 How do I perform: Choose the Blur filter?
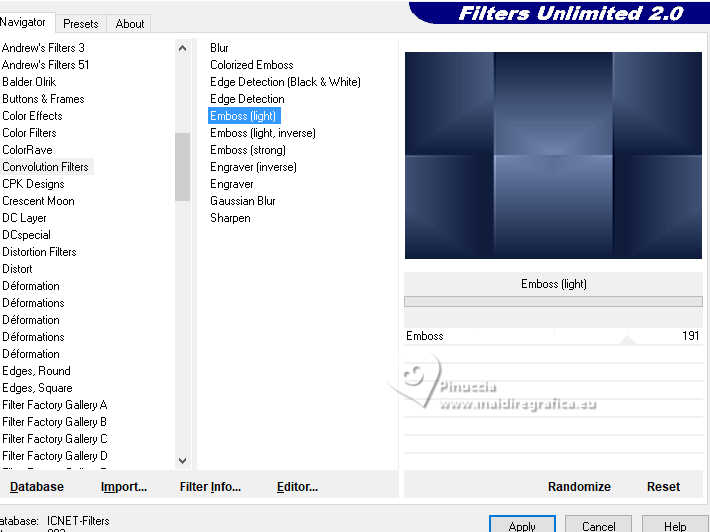click(219, 48)
